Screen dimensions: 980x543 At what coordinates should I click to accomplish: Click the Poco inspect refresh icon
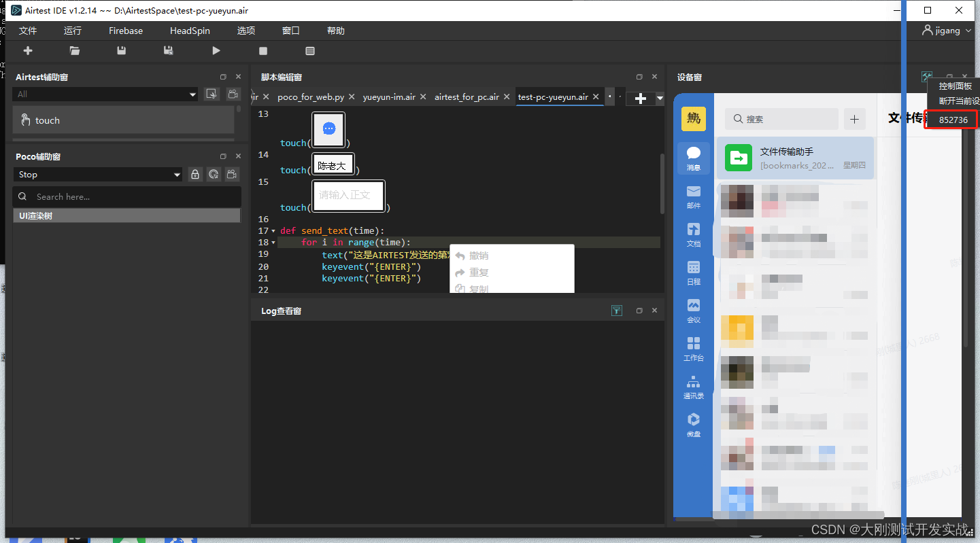214,175
